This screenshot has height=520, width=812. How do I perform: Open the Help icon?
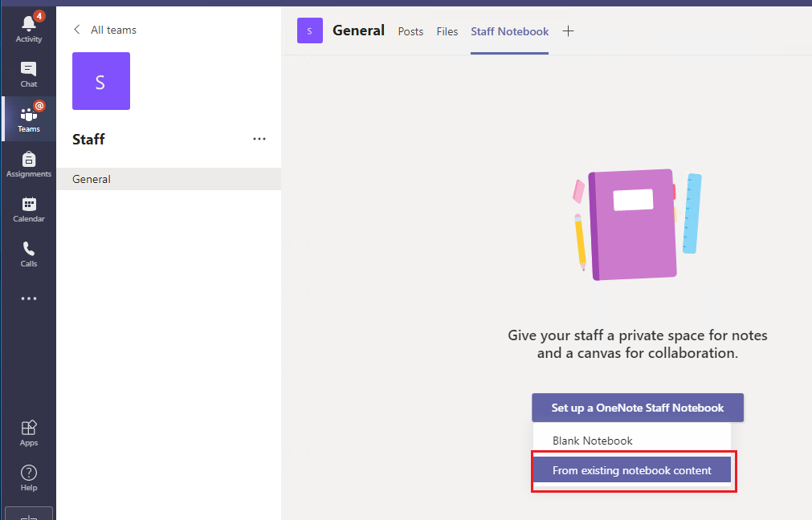[x=28, y=478]
